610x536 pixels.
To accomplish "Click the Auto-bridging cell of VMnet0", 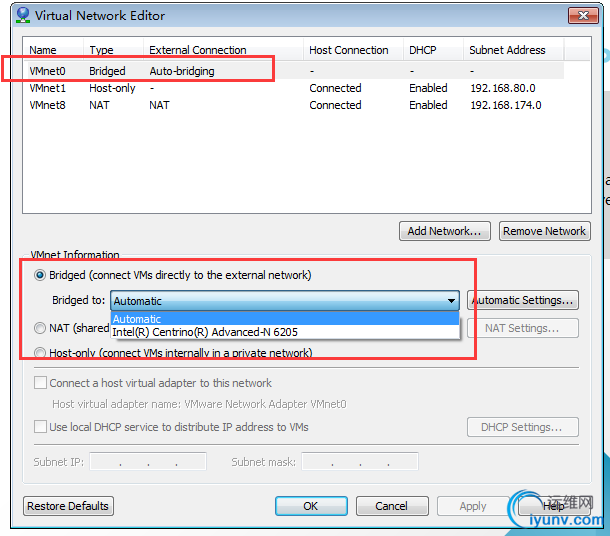I will 182,71.
